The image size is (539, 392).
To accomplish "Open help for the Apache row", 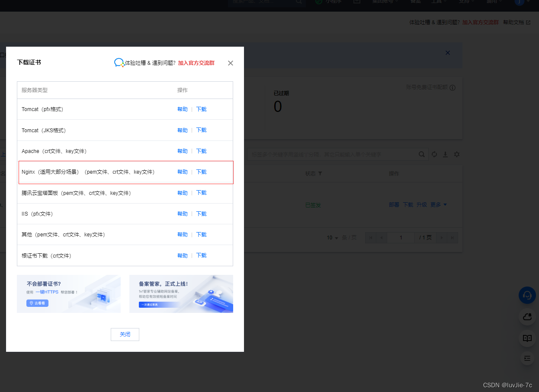I will [183, 151].
